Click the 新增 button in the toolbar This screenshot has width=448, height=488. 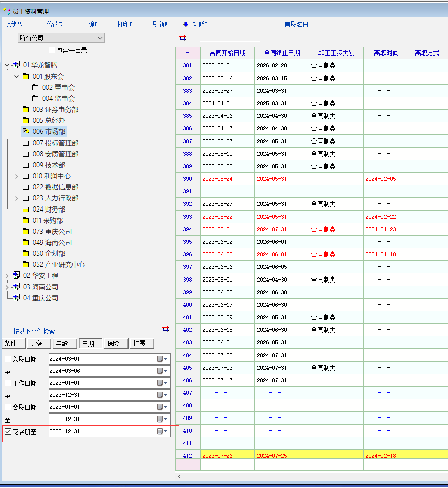click(x=15, y=24)
